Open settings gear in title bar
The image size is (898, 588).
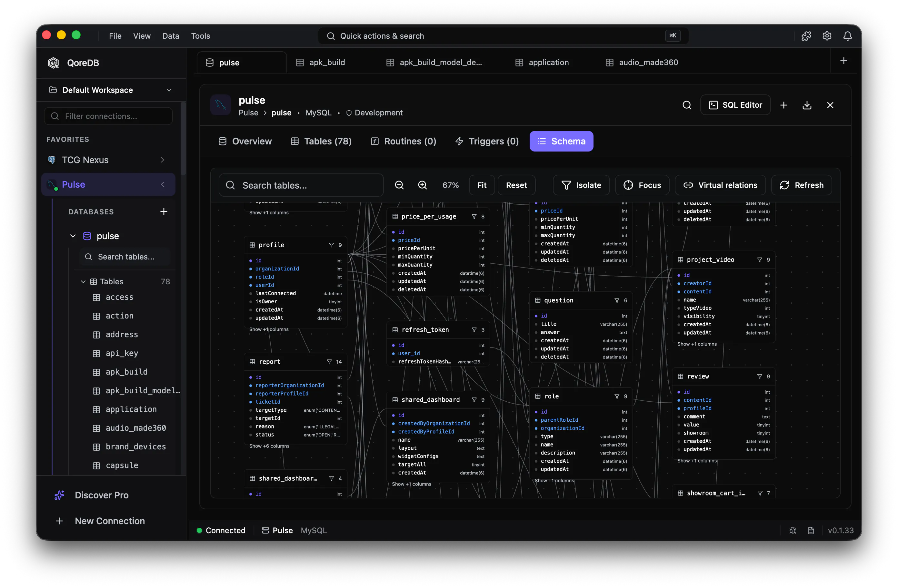point(827,36)
